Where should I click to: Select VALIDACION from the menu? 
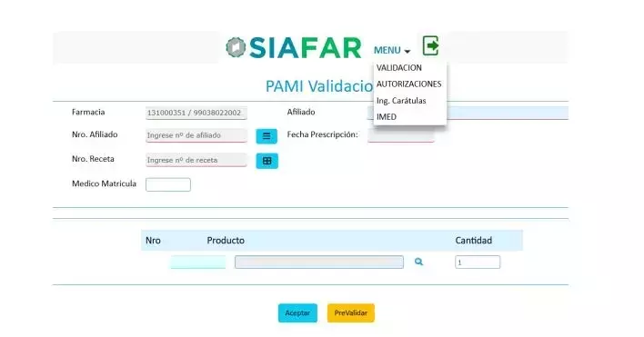click(x=399, y=67)
